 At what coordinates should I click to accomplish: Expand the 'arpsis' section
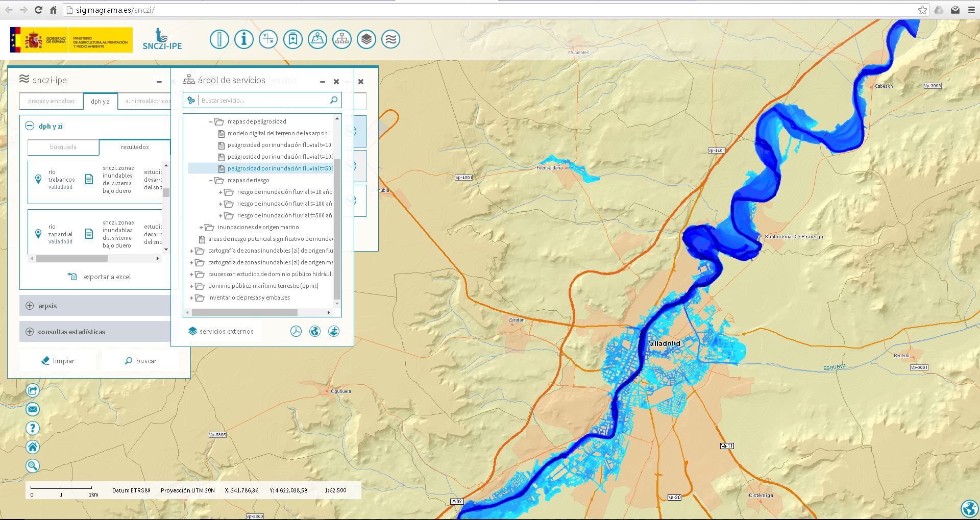[30, 306]
